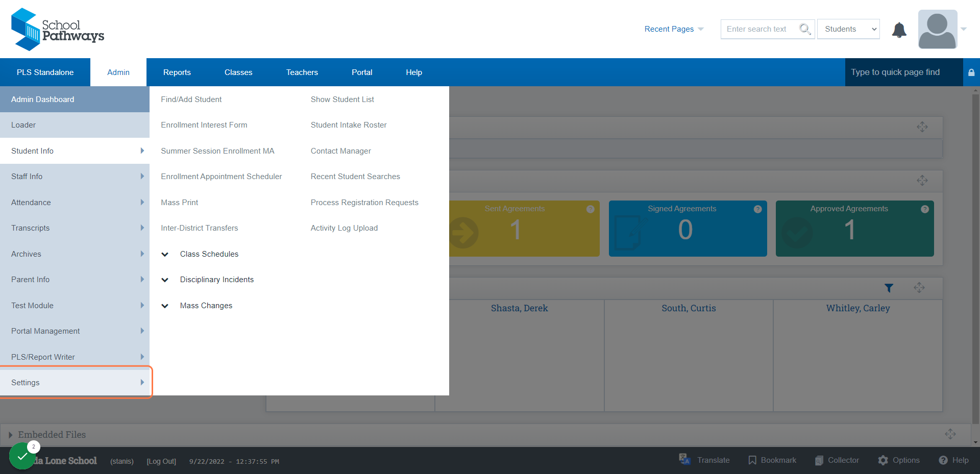Open the Help tab in the navbar
The height and width of the screenshot is (474, 980).
[414, 72]
